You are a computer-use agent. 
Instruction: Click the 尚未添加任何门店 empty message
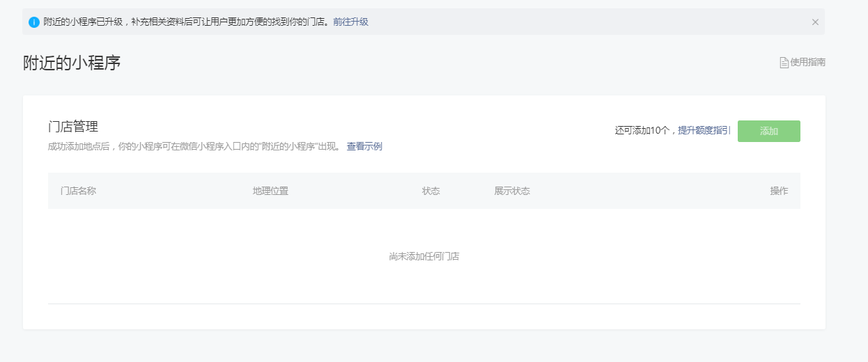click(x=424, y=256)
